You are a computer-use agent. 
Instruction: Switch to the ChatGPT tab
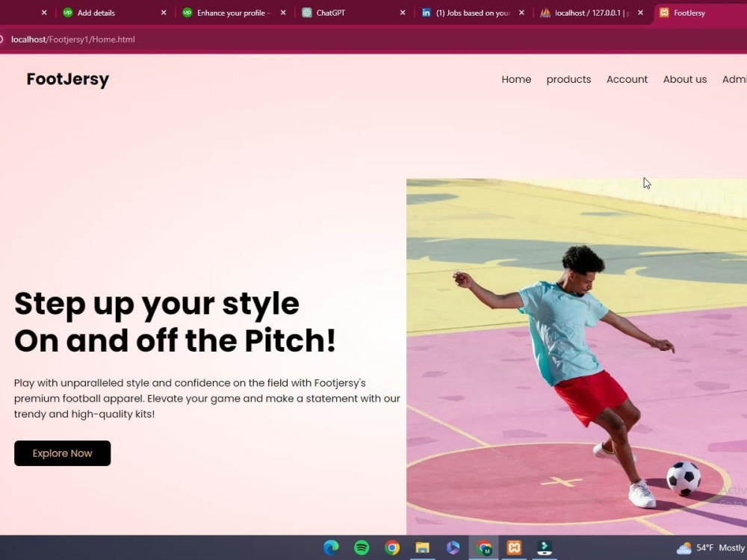pos(353,13)
